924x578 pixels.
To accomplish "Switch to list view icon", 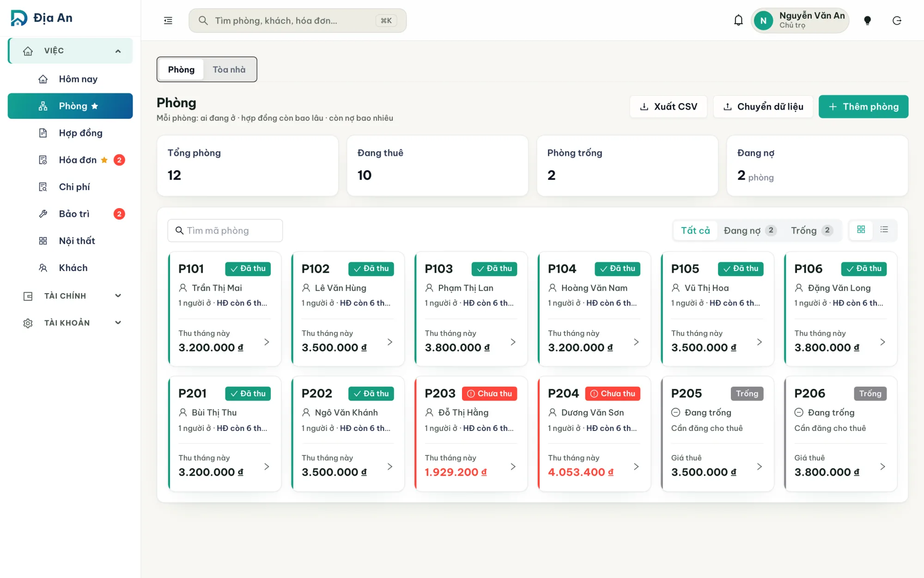I will 884,230.
